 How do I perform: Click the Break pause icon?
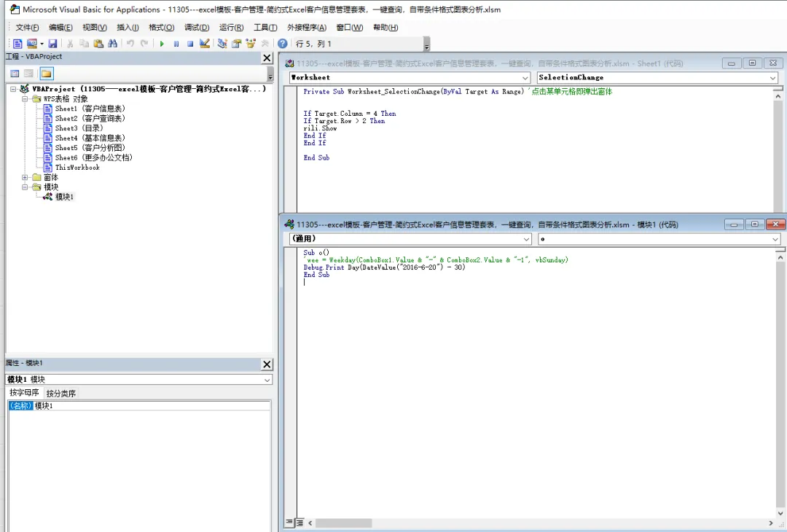click(x=176, y=44)
